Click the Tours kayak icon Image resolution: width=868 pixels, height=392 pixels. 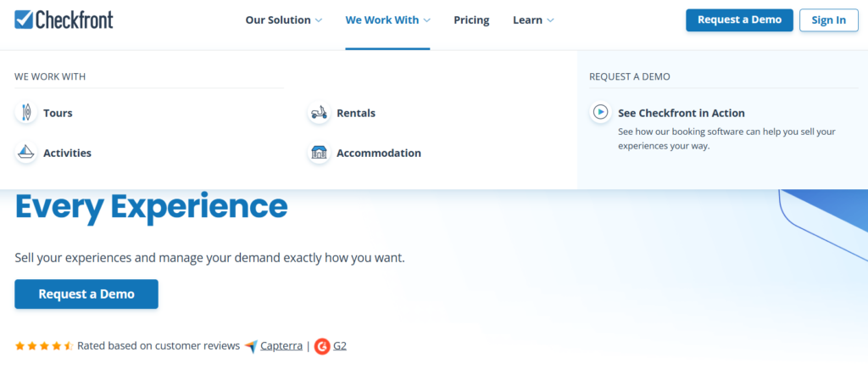(26, 113)
